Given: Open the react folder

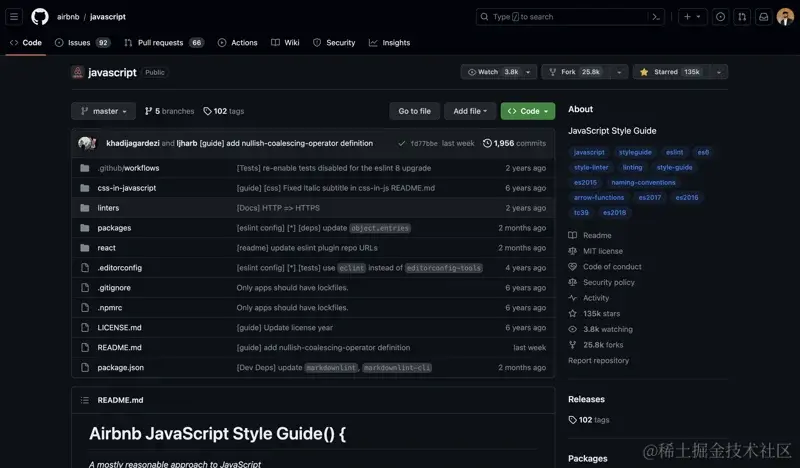Looking at the screenshot, I should [106, 248].
